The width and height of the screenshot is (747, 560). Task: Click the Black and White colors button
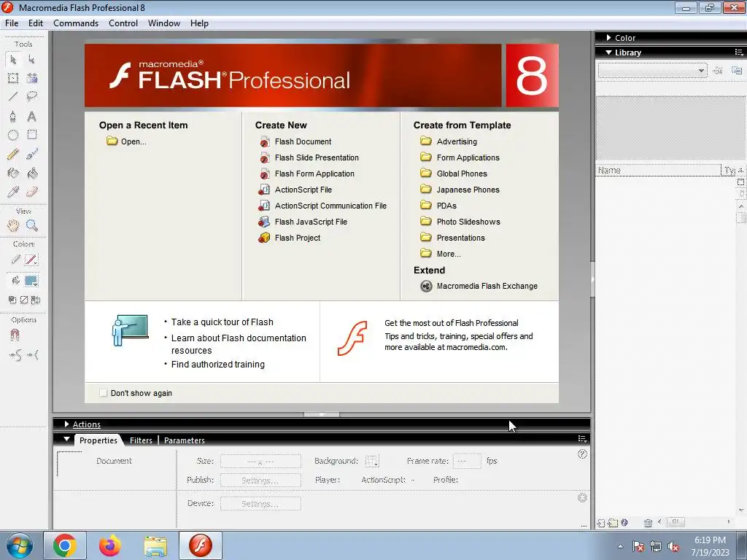[12, 300]
